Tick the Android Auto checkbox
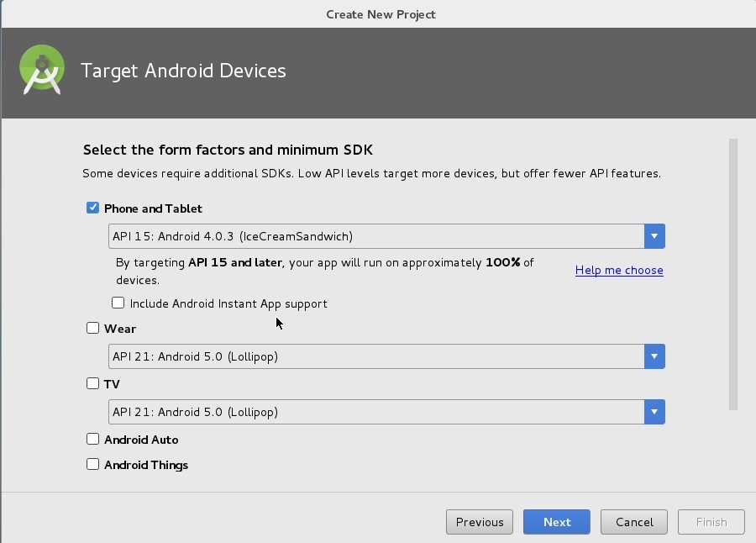 (93, 439)
